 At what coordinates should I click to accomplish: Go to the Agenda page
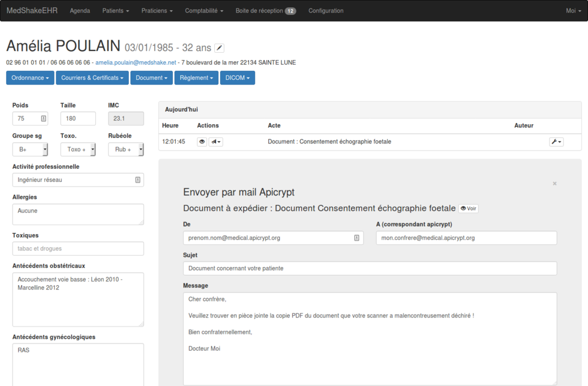click(80, 11)
